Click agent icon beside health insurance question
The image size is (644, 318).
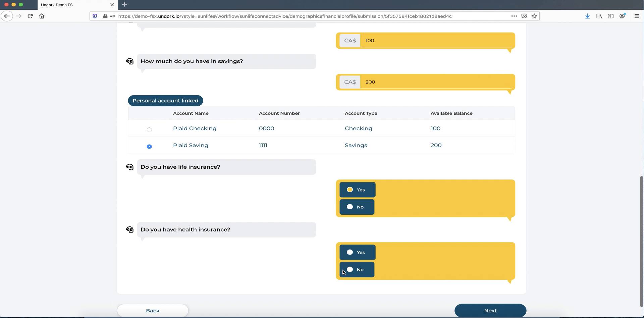pos(130,230)
